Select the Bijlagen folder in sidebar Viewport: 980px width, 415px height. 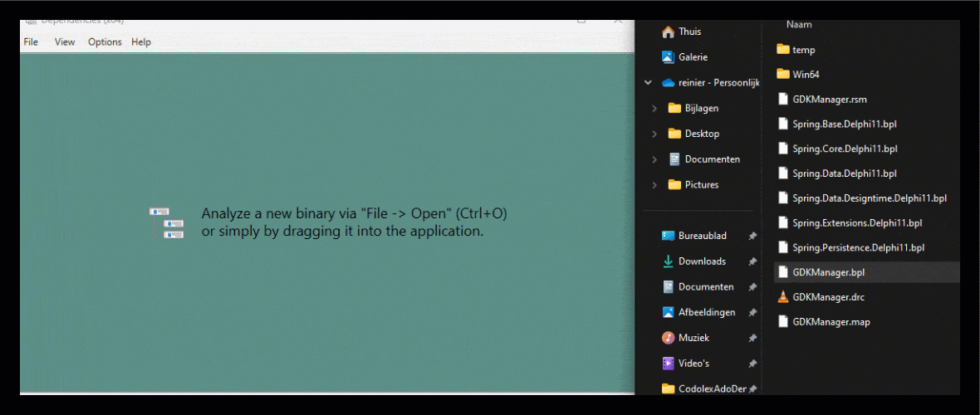[701, 108]
